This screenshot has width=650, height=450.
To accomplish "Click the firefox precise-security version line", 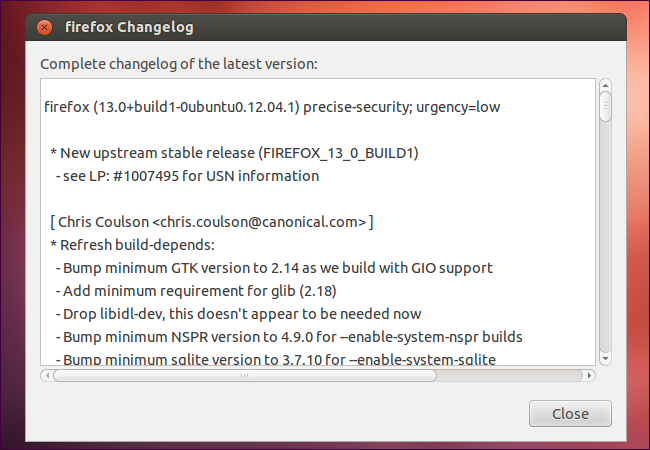I will [272, 107].
